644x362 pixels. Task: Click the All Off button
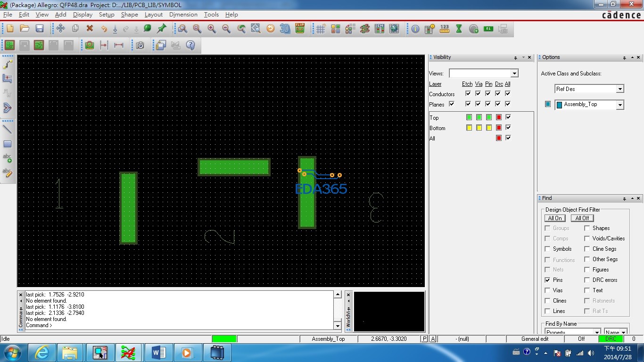(x=582, y=218)
